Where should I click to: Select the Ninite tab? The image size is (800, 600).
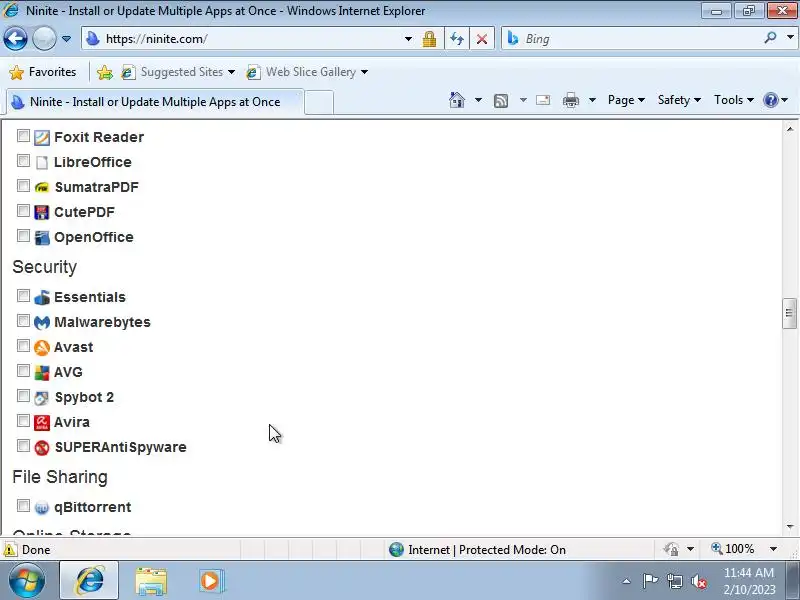point(155,102)
